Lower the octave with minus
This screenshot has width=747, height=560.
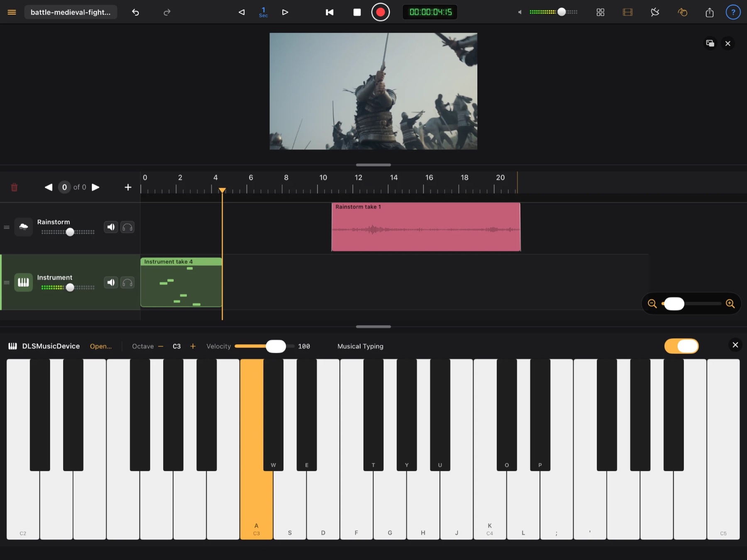click(x=161, y=346)
